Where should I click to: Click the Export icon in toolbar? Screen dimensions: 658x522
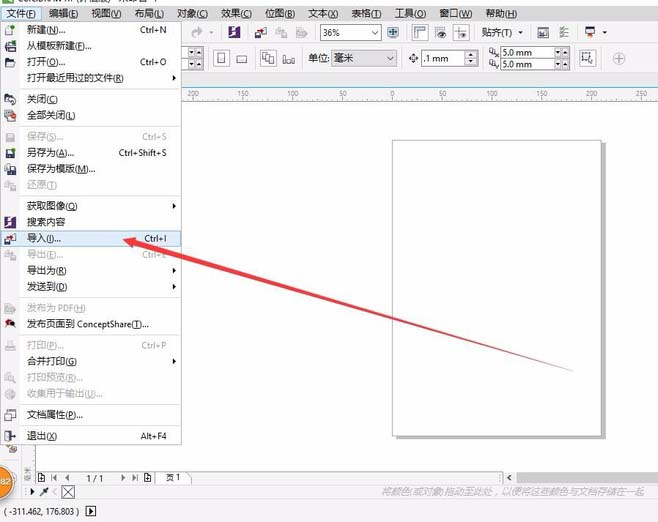pos(281,32)
